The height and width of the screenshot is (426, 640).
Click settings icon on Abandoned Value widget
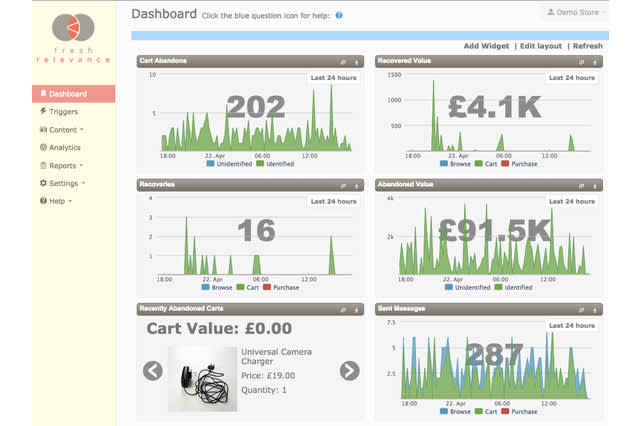(582, 185)
